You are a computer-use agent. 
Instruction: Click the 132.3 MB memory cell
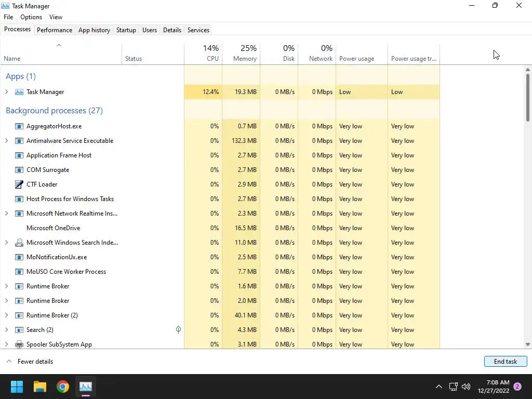click(241, 141)
